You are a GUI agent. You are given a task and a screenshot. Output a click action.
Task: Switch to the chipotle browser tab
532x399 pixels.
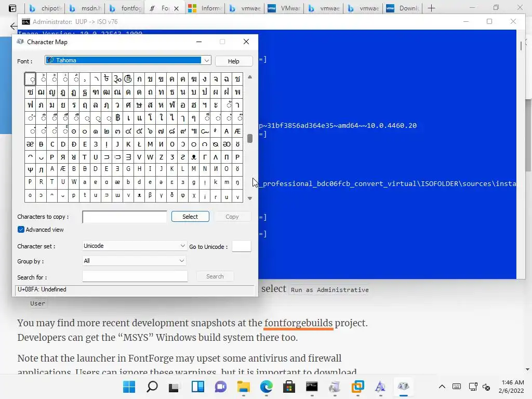click(46, 8)
